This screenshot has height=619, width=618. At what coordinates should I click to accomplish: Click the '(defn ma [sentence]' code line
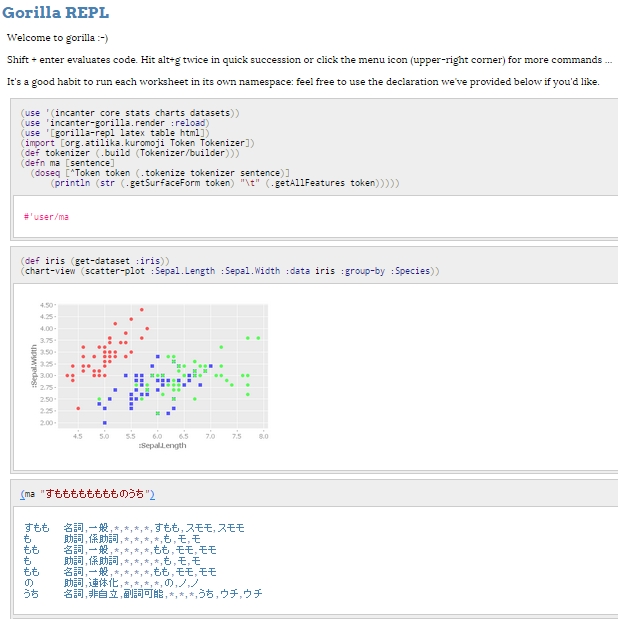pyautogui.click(x=68, y=163)
